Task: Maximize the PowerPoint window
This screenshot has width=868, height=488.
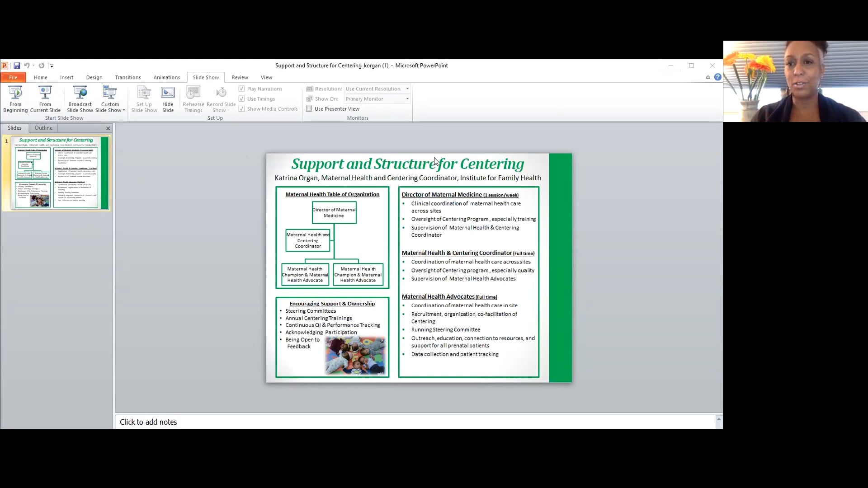Action: 691,66
